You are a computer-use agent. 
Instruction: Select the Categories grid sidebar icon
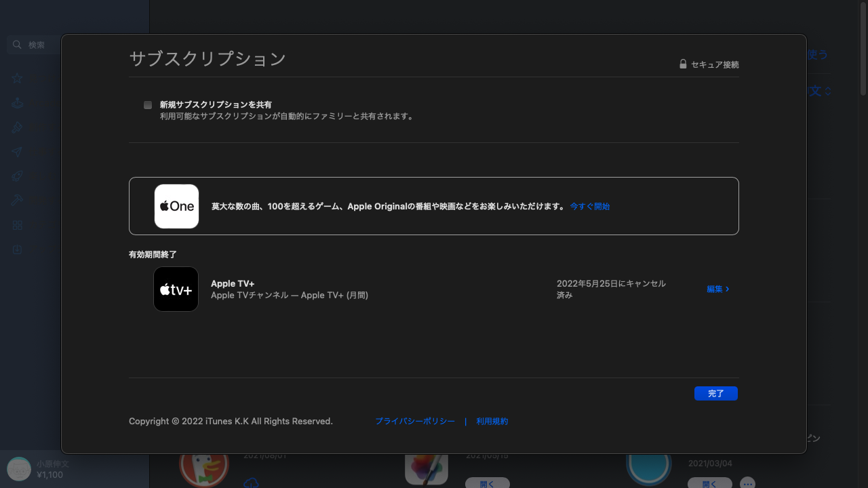tap(18, 225)
